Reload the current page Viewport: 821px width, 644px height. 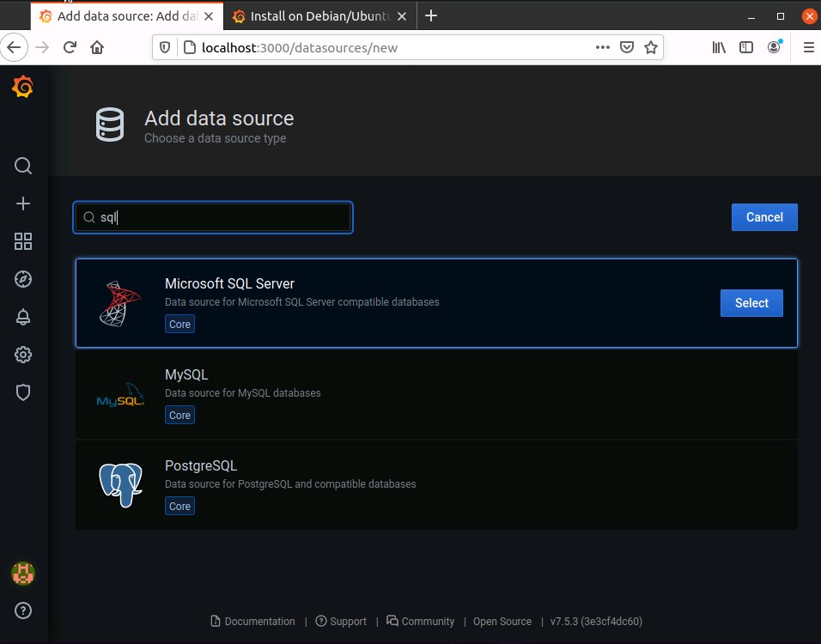click(x=70, y=47)
